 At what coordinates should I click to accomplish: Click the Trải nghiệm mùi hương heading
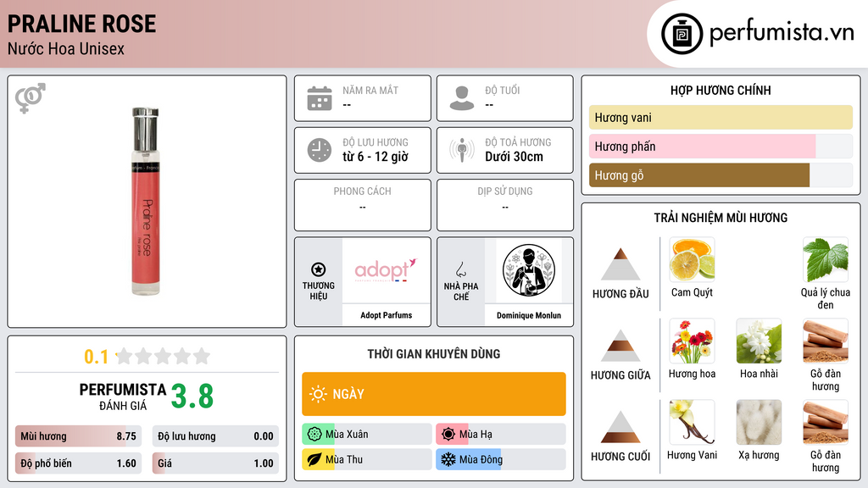[721, 218]
